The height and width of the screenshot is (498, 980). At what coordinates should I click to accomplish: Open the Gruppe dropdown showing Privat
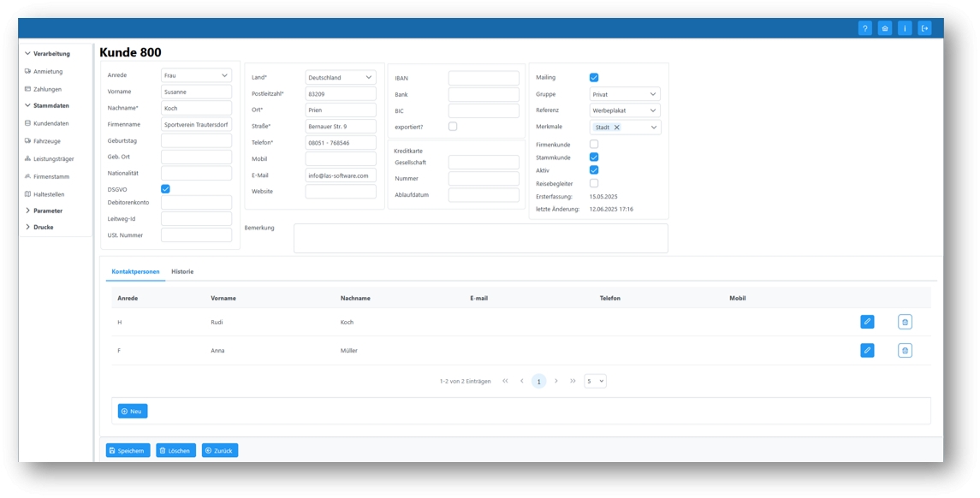coord(625,94)
